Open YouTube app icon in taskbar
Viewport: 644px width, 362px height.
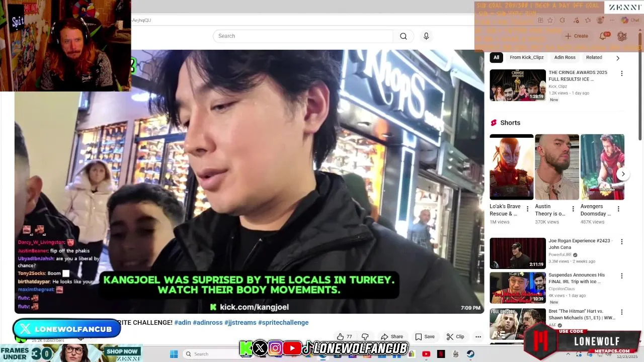[426, 354]
